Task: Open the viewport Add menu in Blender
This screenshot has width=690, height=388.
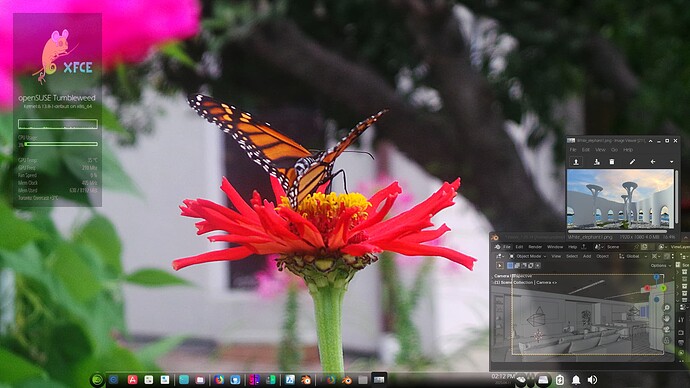Action: click(x=587, y=256)
